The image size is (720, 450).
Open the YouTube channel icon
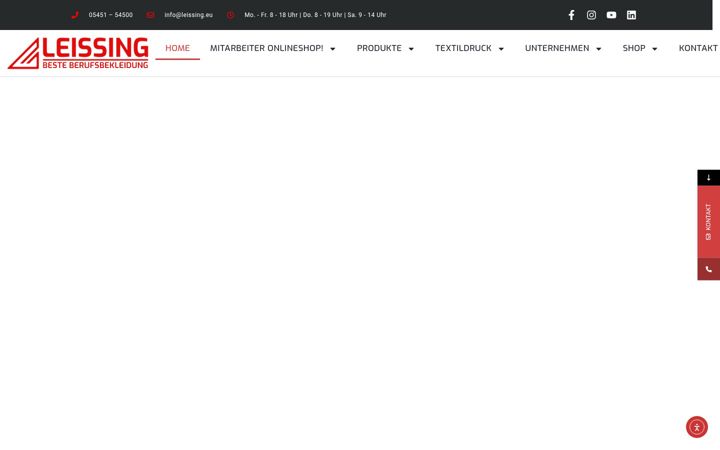pyautogui.click(x=611, y=15)
